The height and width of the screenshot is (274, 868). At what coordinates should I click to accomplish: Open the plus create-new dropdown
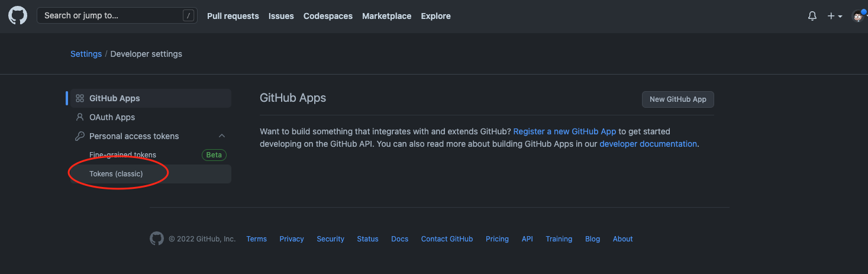(x=835, y=16)
